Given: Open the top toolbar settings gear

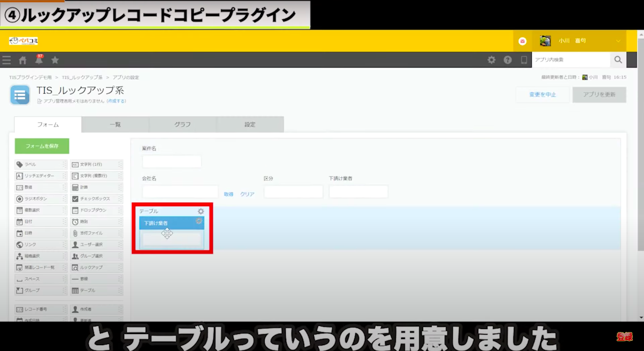Looking at the screenshot, I should tap(491, 60).
